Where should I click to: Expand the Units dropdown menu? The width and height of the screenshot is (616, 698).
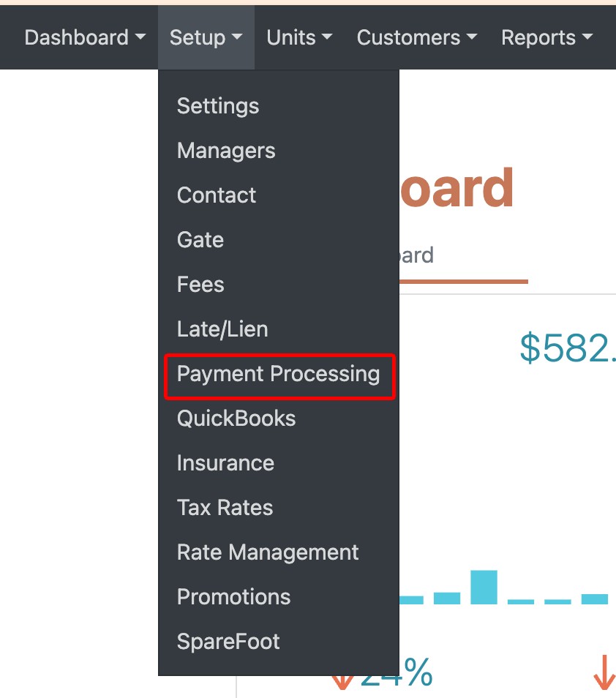(x=299, y=37)
